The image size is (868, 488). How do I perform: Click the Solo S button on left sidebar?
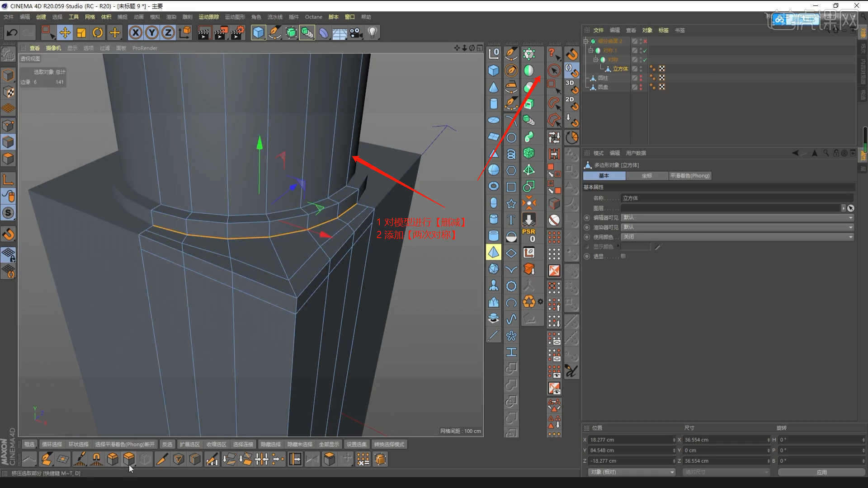(9, 213)
